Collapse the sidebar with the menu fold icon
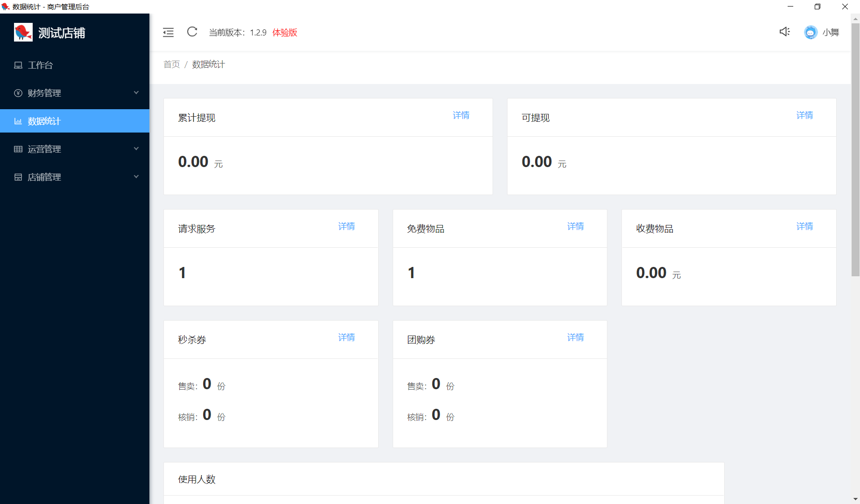The height and width of the screenshot is (504, 860). click(168, 32)
